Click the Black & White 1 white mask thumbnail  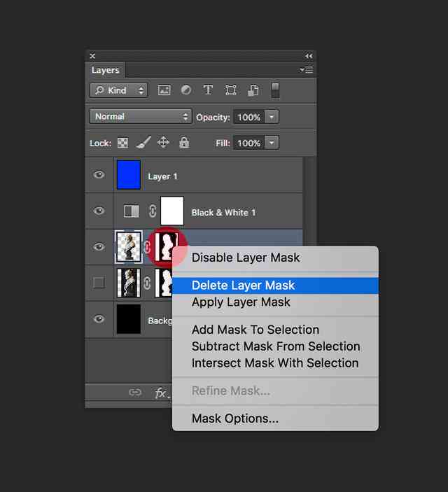coord(172,211)
